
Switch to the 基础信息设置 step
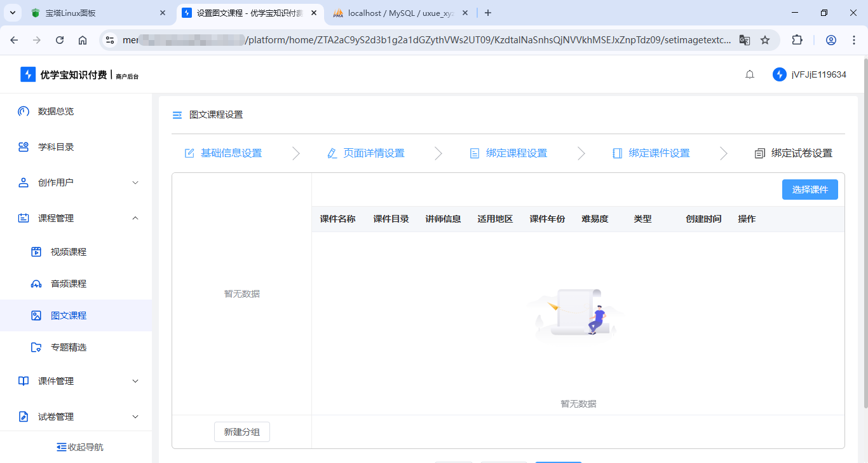tap(231, 153)
